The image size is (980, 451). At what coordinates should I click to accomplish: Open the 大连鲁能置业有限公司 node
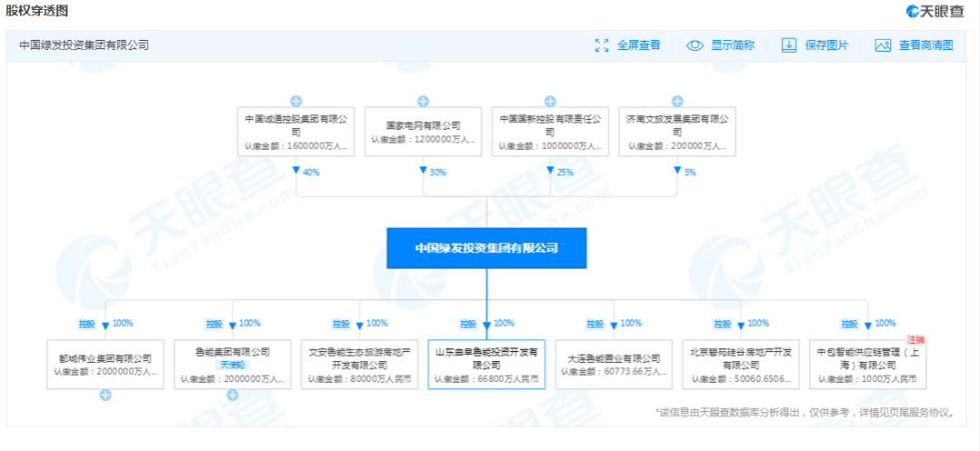point(613,364)
